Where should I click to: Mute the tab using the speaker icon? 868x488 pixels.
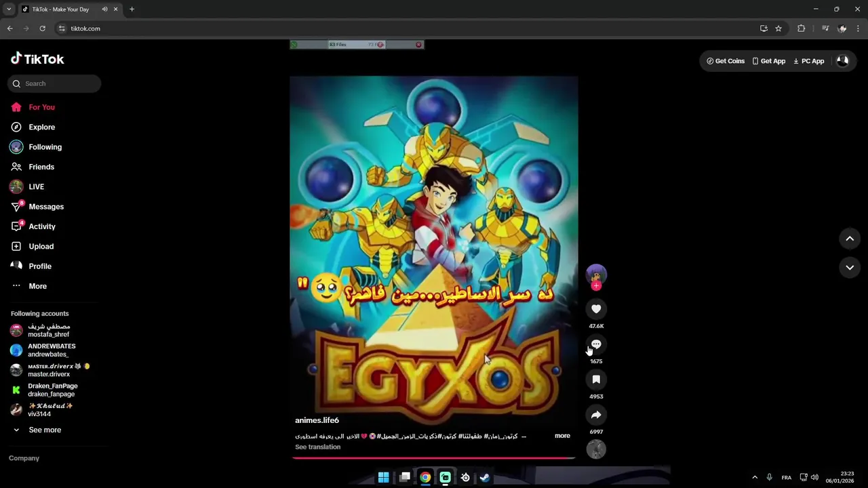(x=104, y=9)
